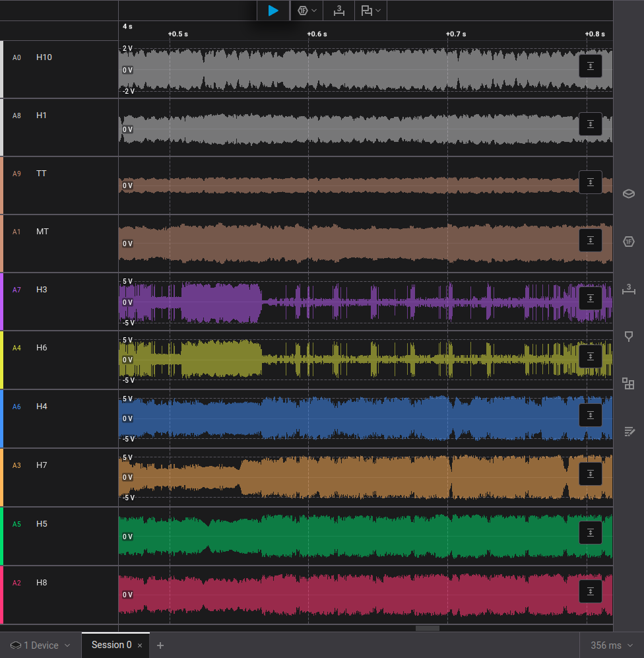Open the "1 Device" selector dropdown
This screenshot has height=658, width=644.
tap(41, 645)
